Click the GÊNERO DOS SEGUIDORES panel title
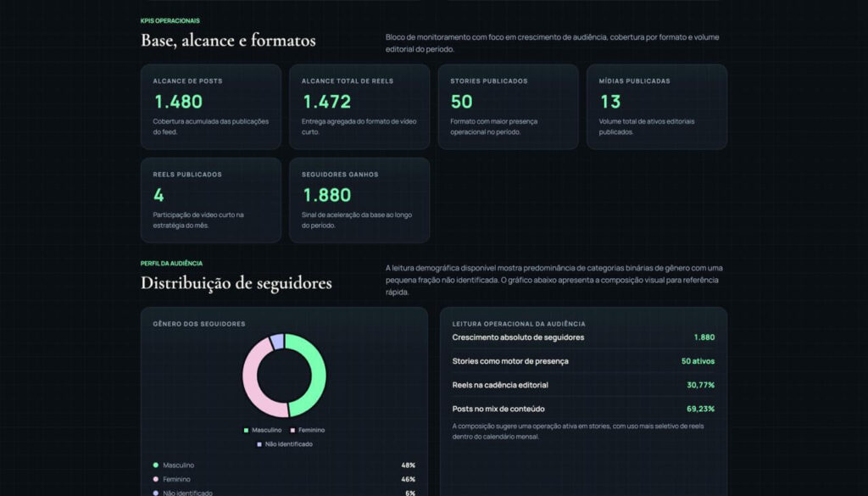Screen dimensions: 868x496 point(199,324)
